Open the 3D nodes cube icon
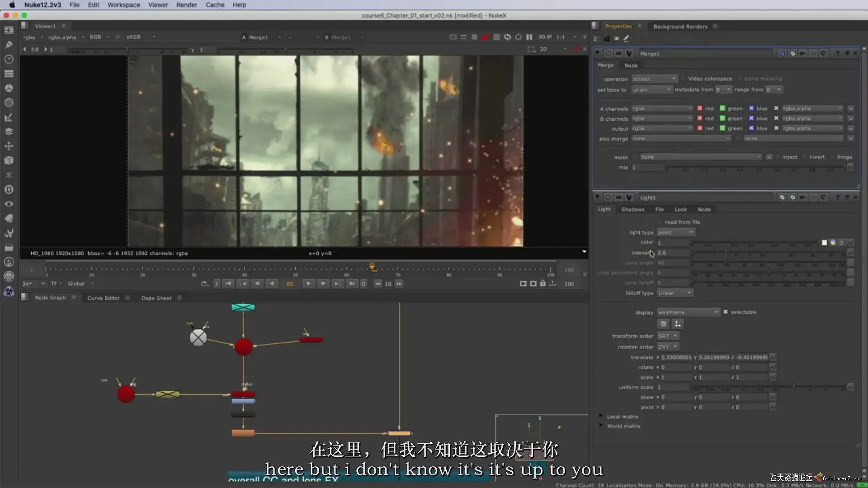 [x=9, y=160]
